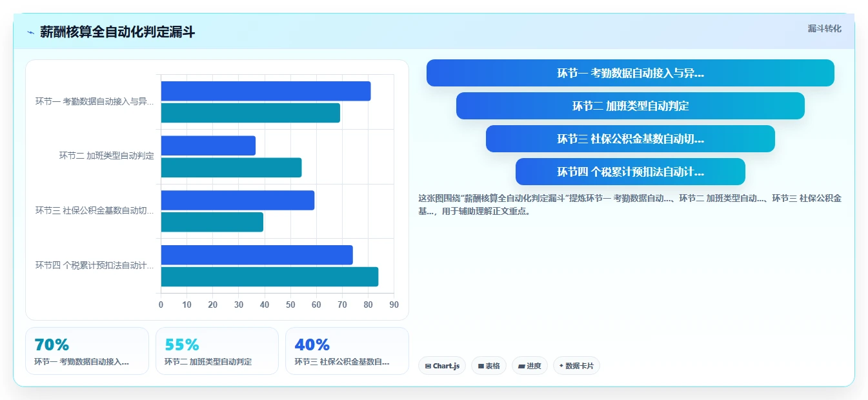Click the x-axis tick value 20
Viewport: 868px width, 400px height.
pyautogui.click(x=213, y=305)
